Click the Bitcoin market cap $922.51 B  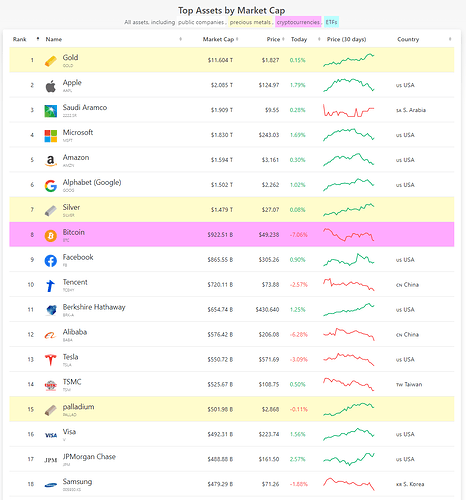pos(220,235)
